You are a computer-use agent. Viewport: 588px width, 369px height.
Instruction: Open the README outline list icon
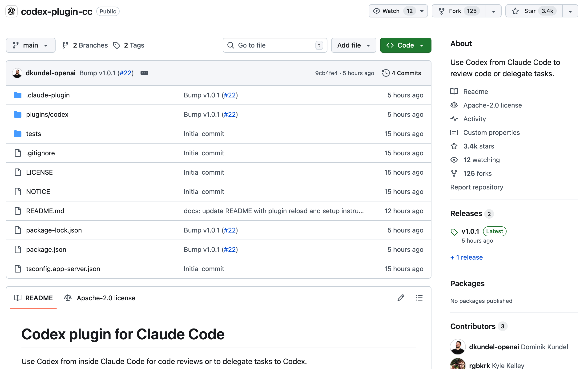click(419, 298)
